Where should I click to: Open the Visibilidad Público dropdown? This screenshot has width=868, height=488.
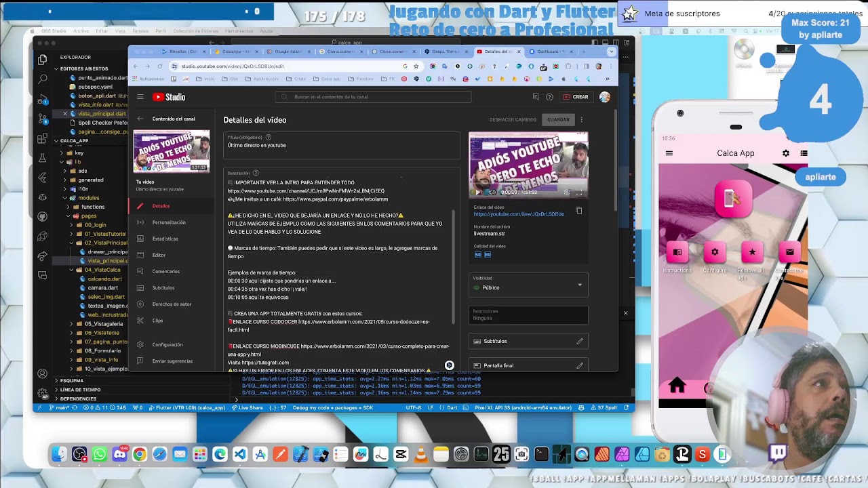click(x=528, y=284)
